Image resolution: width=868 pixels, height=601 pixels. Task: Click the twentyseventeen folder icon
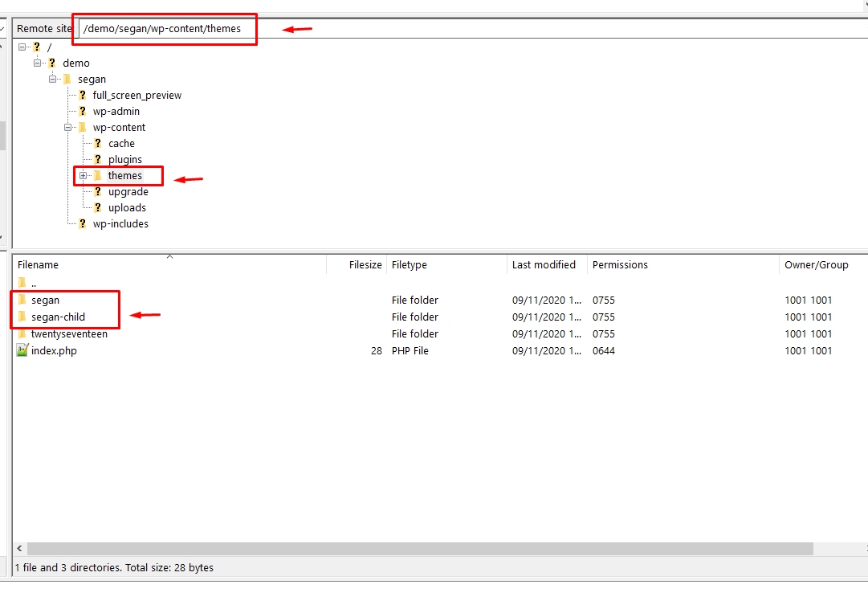23,333
